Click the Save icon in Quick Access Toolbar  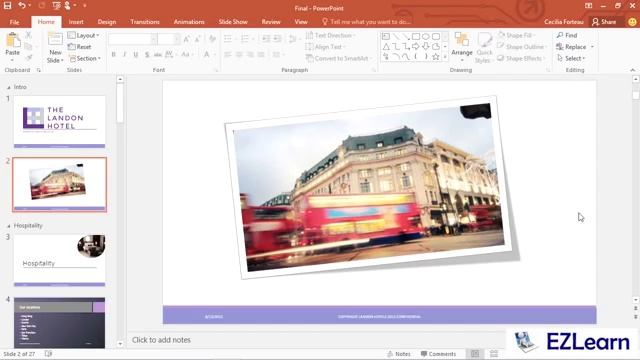7,6
